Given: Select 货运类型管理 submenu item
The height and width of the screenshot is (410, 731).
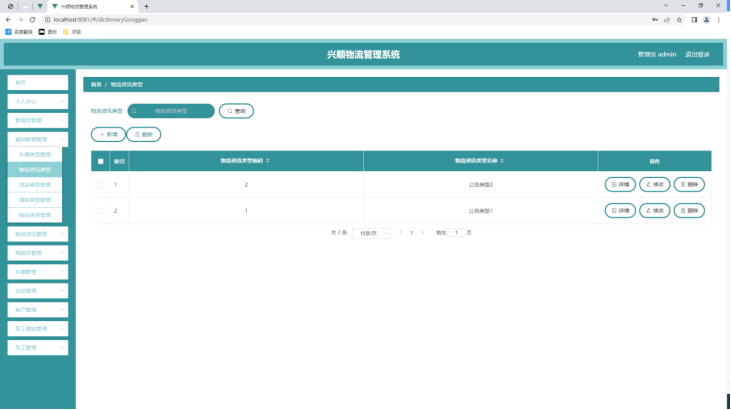Looking at the screenshot, I should [35, 185].
